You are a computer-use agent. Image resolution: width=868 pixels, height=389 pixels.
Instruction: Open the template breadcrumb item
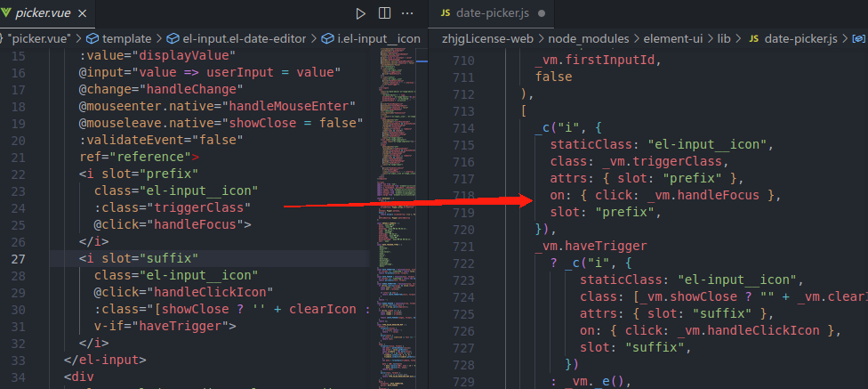point(127,39)
